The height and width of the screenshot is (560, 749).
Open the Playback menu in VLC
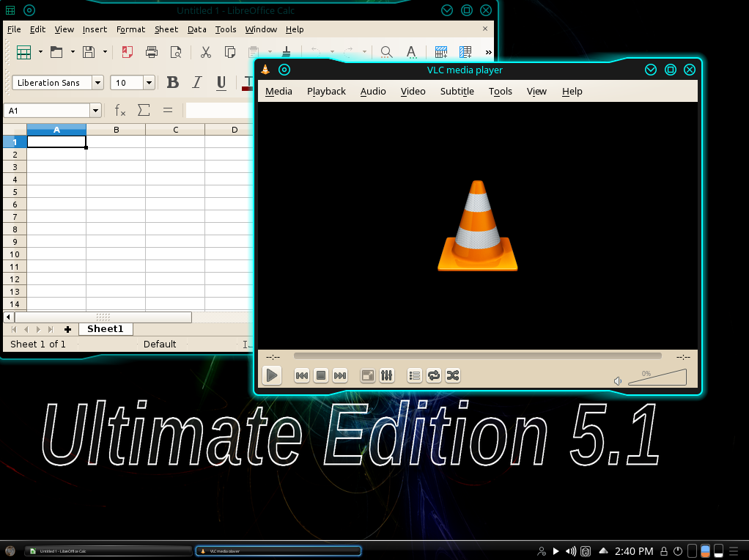(326, 91)
